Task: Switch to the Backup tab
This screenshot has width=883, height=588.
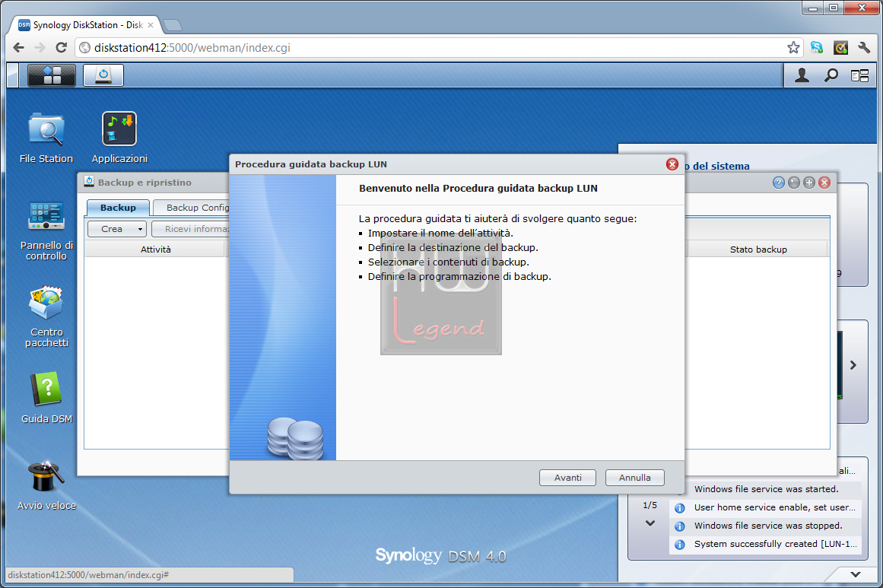Action: 118,207
